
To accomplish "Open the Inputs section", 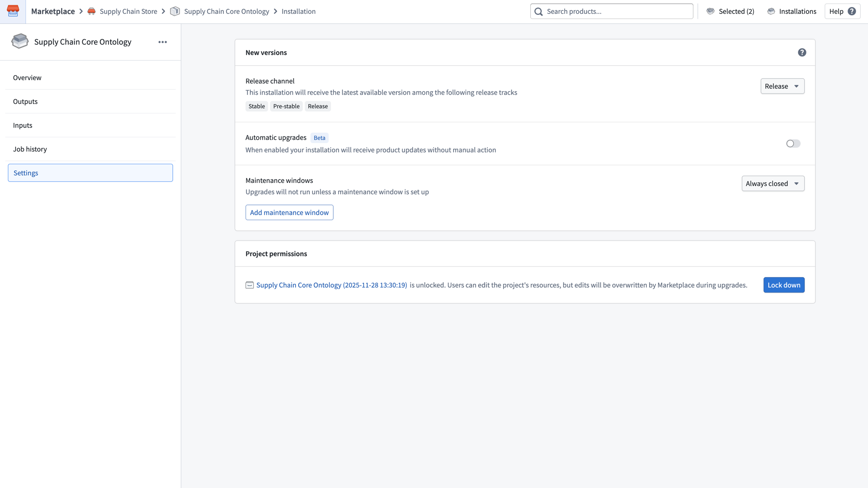I will pyautogui.click(x=90, y=125).
